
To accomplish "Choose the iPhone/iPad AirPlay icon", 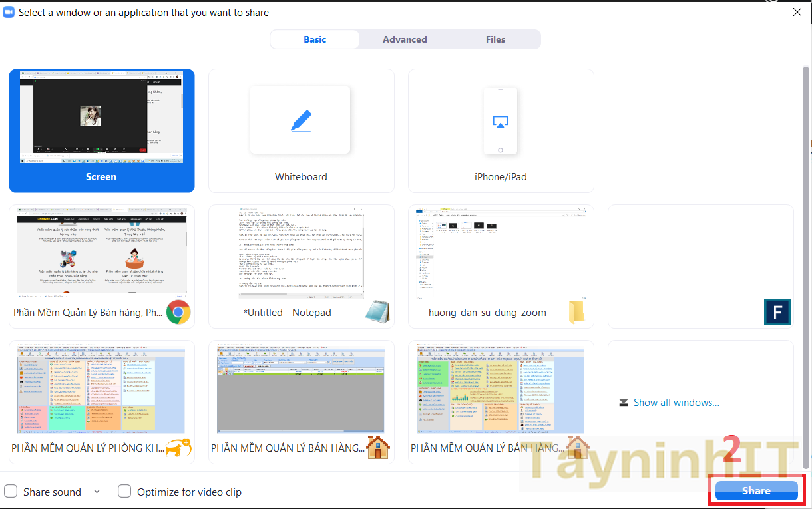I will coord(501,121).
